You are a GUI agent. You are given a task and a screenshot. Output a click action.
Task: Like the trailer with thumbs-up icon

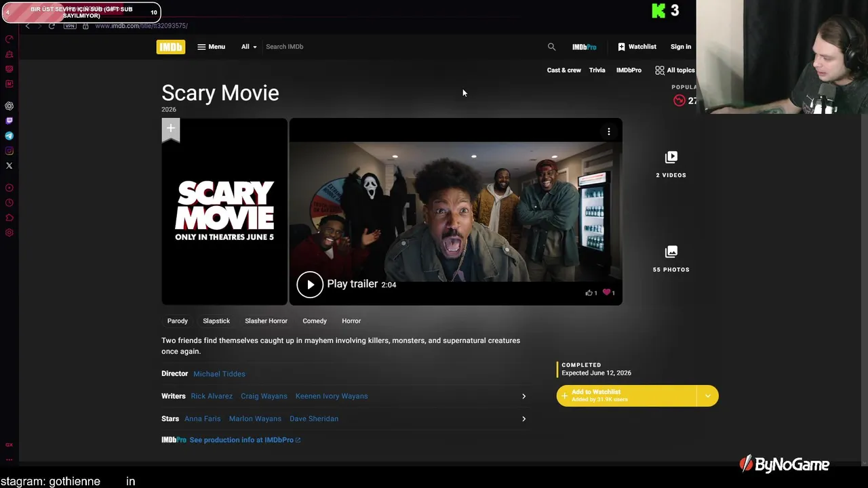[589, 293]
